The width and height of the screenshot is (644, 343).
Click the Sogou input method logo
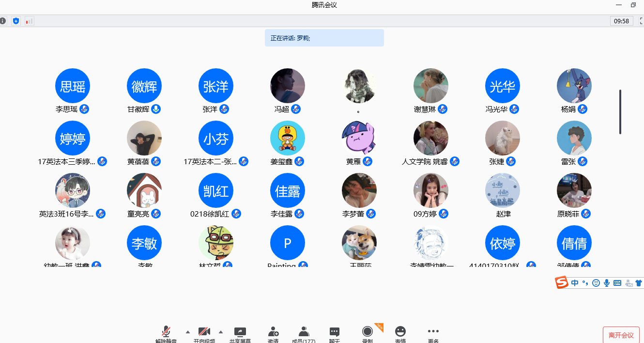point(562,282)
